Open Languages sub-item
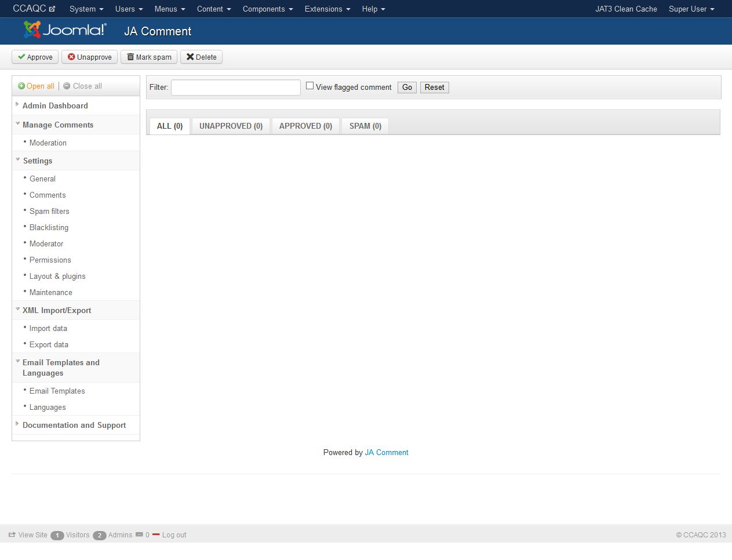 (48, 407)
